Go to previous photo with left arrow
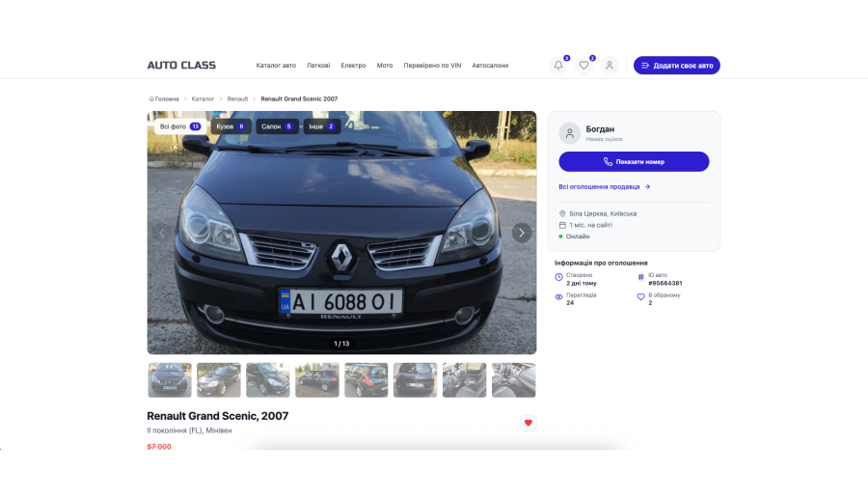The height and width of the screenshot is (502, 868). pyautogui.click(x=162, y=233)
